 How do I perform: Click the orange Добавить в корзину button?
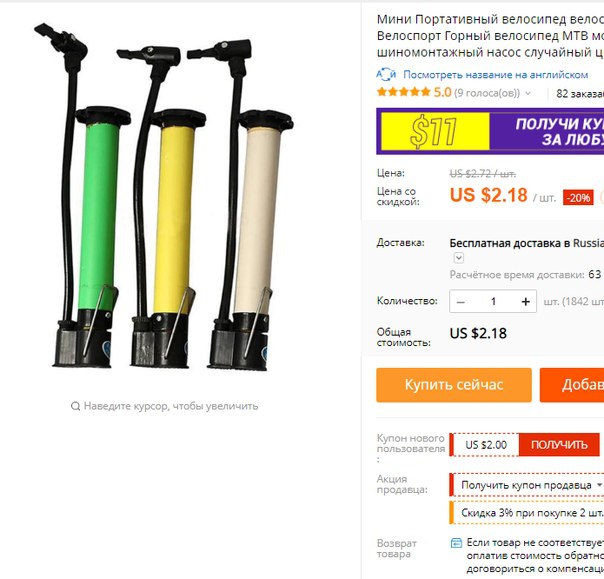click(572, 385)
